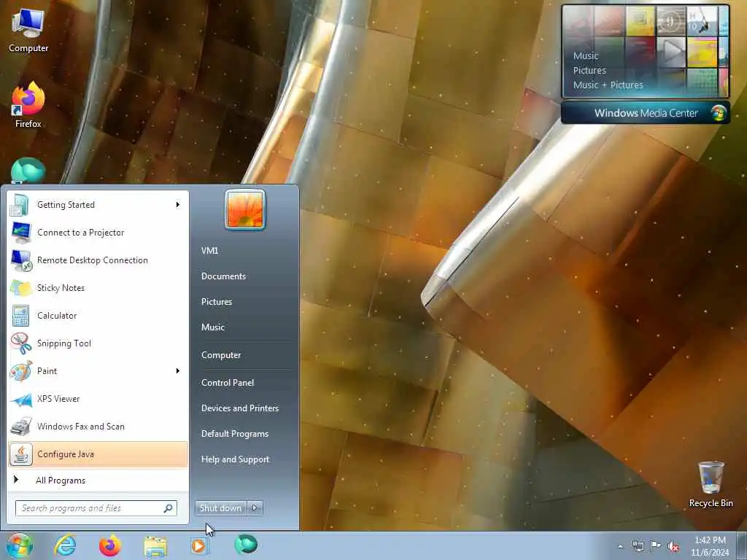The width and height of the screenshot is (747, 560).
Task: Select Music in Media Center gadget
Action: click(x=586, y=55)
